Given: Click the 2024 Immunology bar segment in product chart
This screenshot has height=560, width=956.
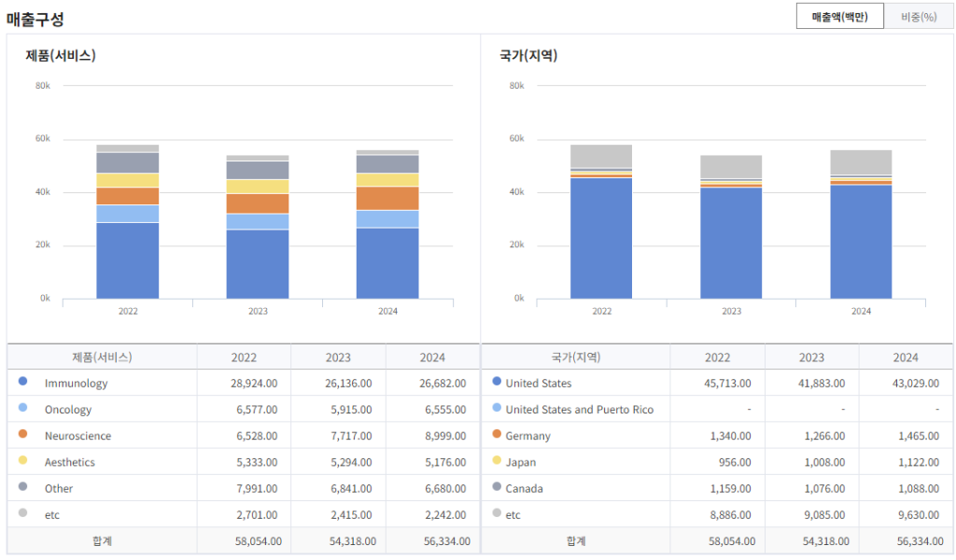Looking at the screenshot, I should click(x=387, y=263).
